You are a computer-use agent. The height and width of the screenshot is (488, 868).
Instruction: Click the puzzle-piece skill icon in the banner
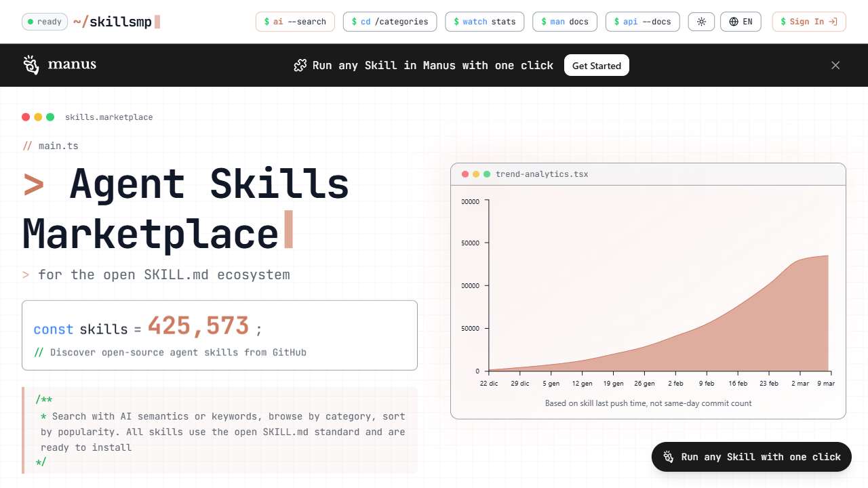[x=300, y=65]
